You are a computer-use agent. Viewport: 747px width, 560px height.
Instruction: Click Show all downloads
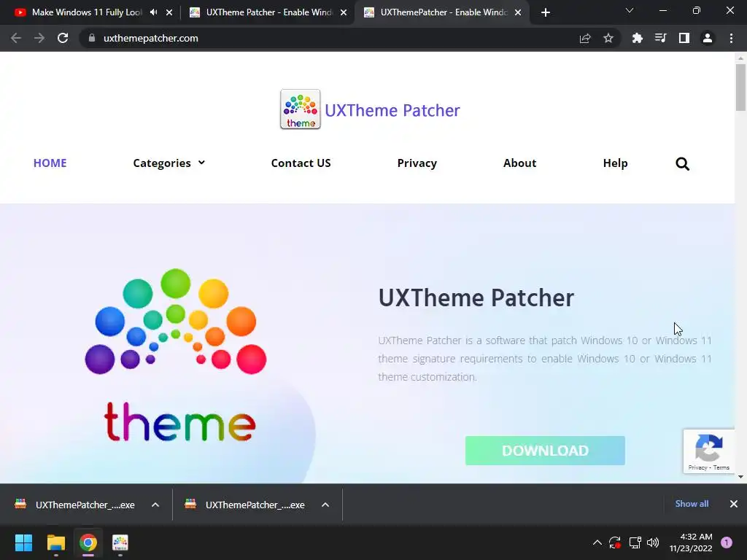692,504
